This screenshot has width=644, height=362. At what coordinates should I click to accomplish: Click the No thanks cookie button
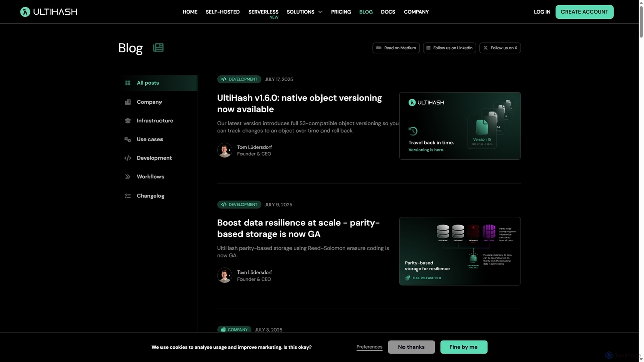click(411, 347)
